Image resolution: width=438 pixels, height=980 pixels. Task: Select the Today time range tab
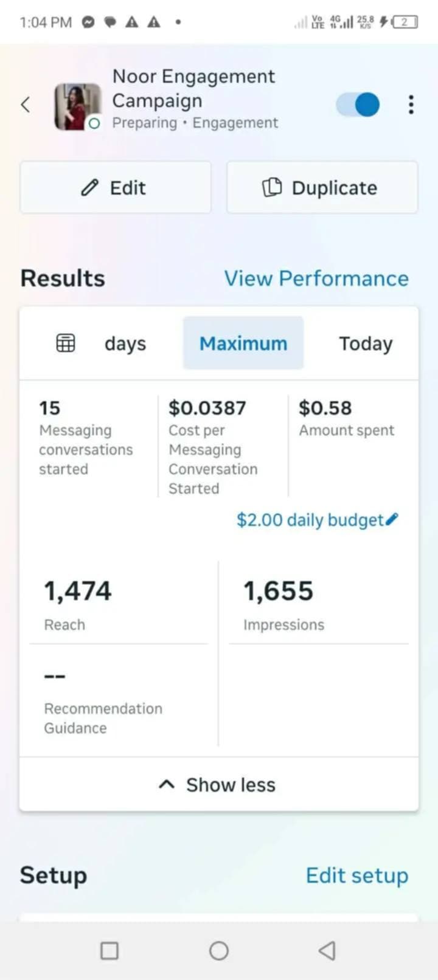[x=366, y=343]
